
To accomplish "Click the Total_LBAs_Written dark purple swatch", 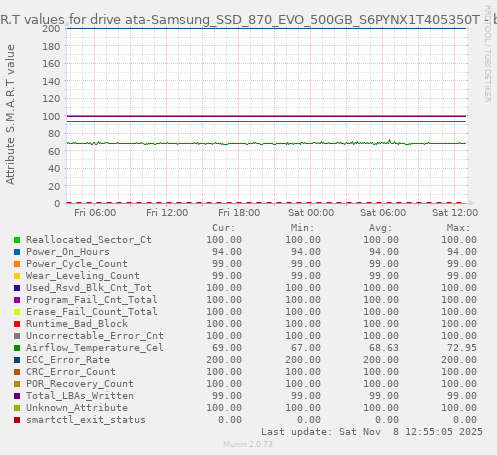I will coord(17,396).
